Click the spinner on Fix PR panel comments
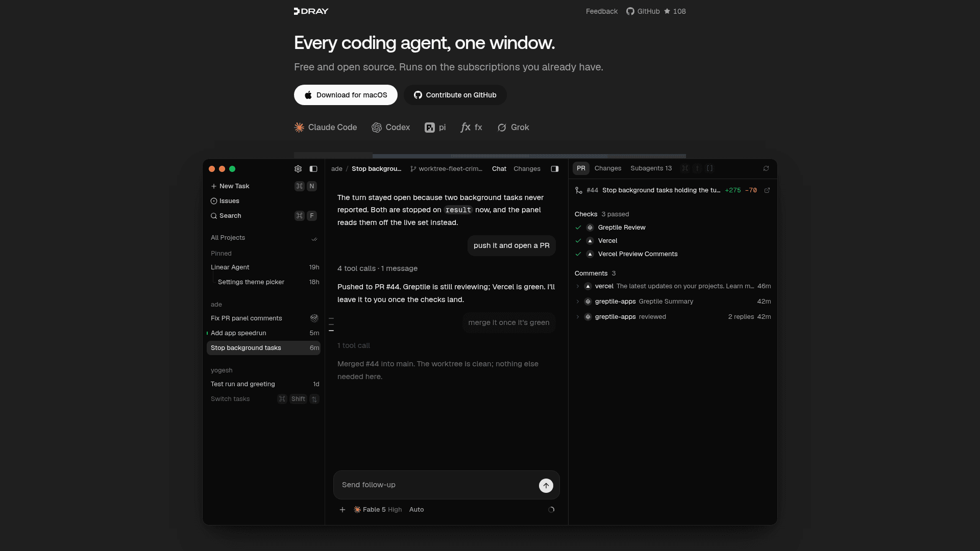 coord(314,318)
